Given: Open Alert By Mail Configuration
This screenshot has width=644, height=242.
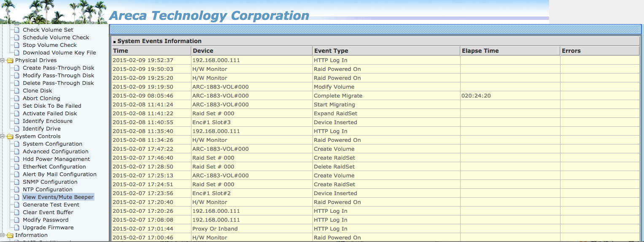Looking at the screenshot, I should (59, 174).
